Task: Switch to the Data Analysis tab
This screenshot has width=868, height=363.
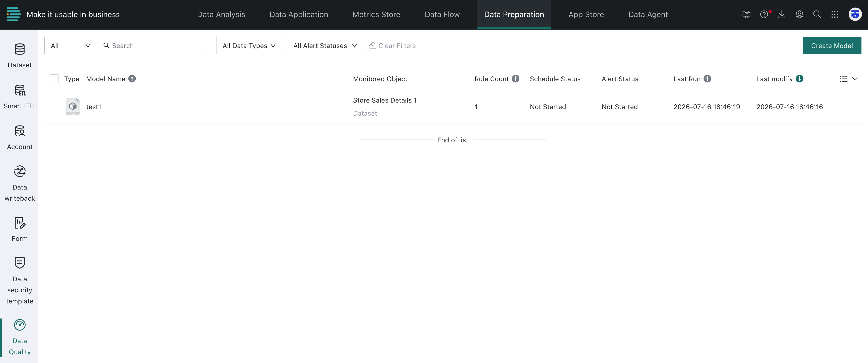Action: click(221, 15)
